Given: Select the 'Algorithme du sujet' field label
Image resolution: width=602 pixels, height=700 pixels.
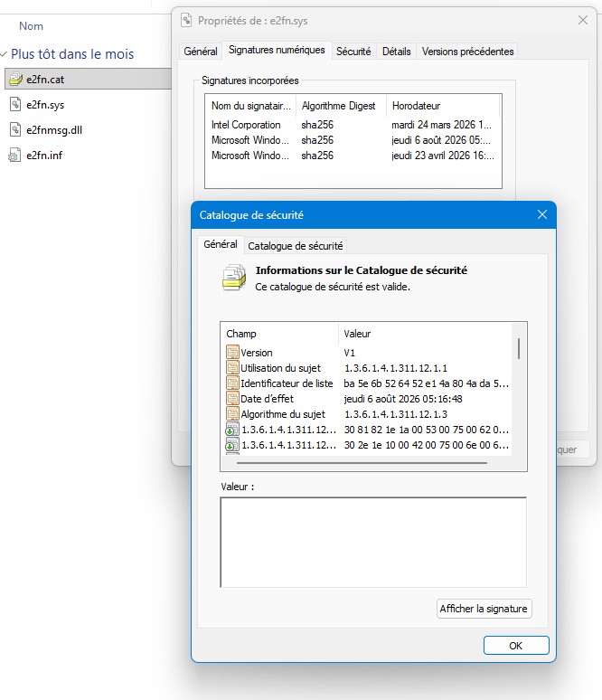Looking at the screenshot, I should (283, 414).
